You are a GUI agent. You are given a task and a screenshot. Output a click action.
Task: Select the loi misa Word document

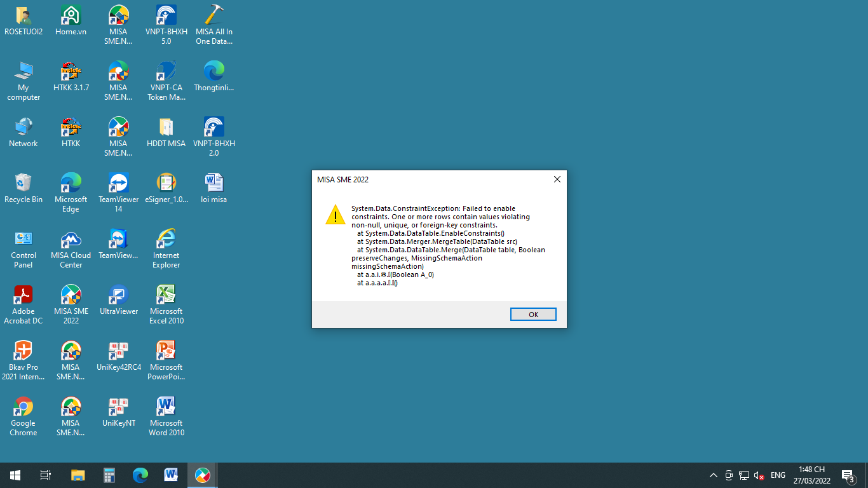point(214,189)
